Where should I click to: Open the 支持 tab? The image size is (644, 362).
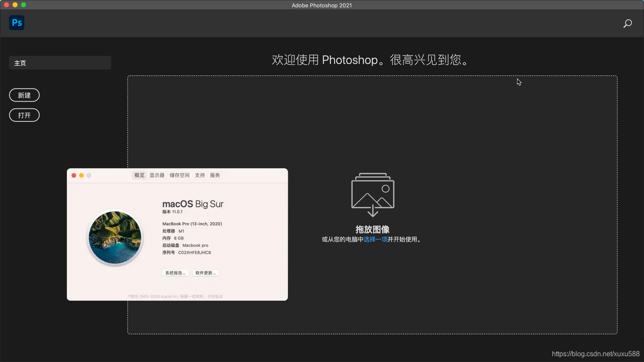click(x=200, y=175)
